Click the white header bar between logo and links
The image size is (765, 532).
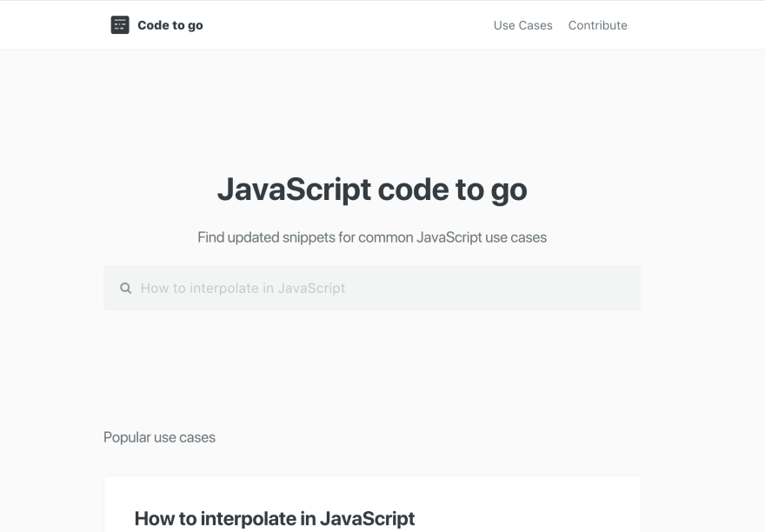(346, 25)
